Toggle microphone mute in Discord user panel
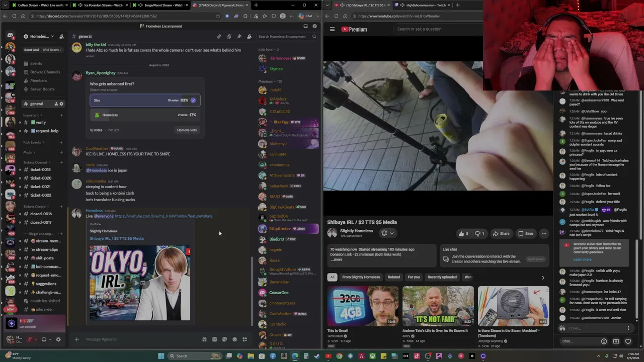The width and height of the screenshot is (644, 362). click(x=30, y=339)
